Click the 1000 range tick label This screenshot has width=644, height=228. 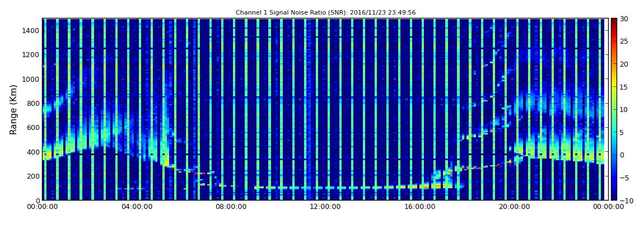tap(32, 79)
